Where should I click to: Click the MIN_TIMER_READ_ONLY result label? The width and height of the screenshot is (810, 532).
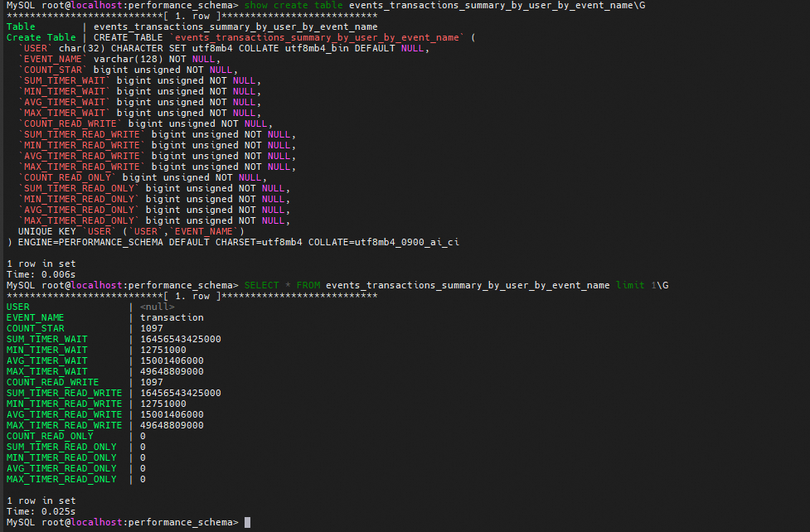61,457
